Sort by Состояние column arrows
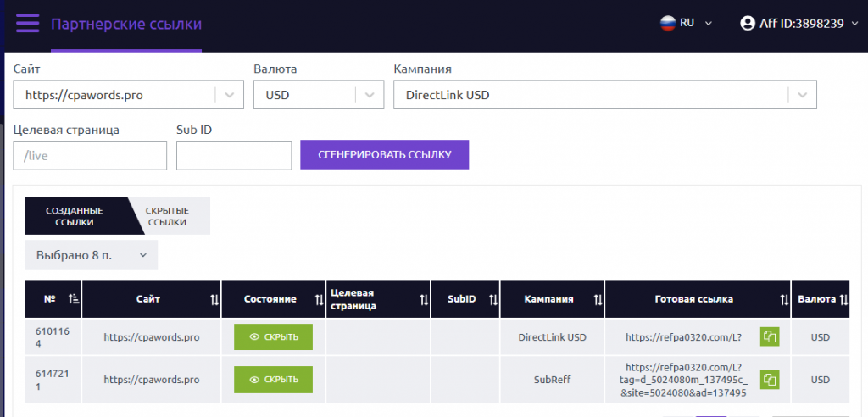 click(x=319, y=299)
